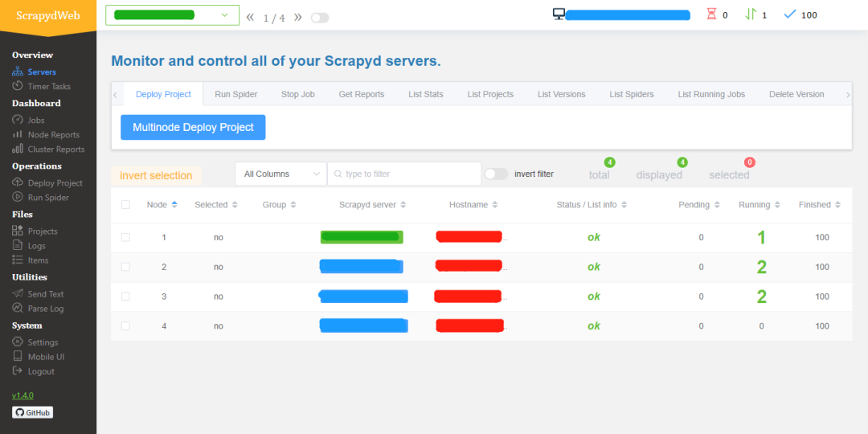This screenshot has width=868, height=434.
Task: Sort by Selected column
Action: (x=216, y=205)
